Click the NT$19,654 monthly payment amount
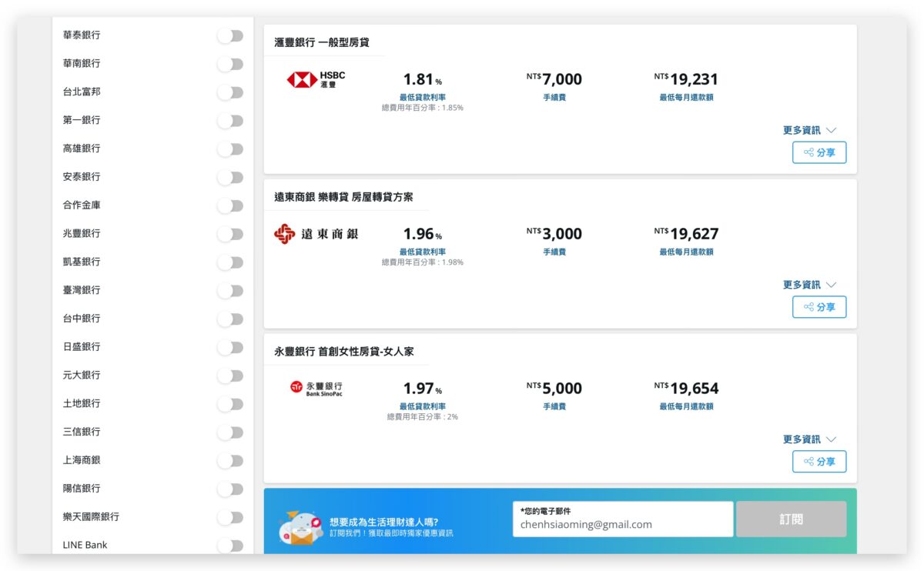 686,389
